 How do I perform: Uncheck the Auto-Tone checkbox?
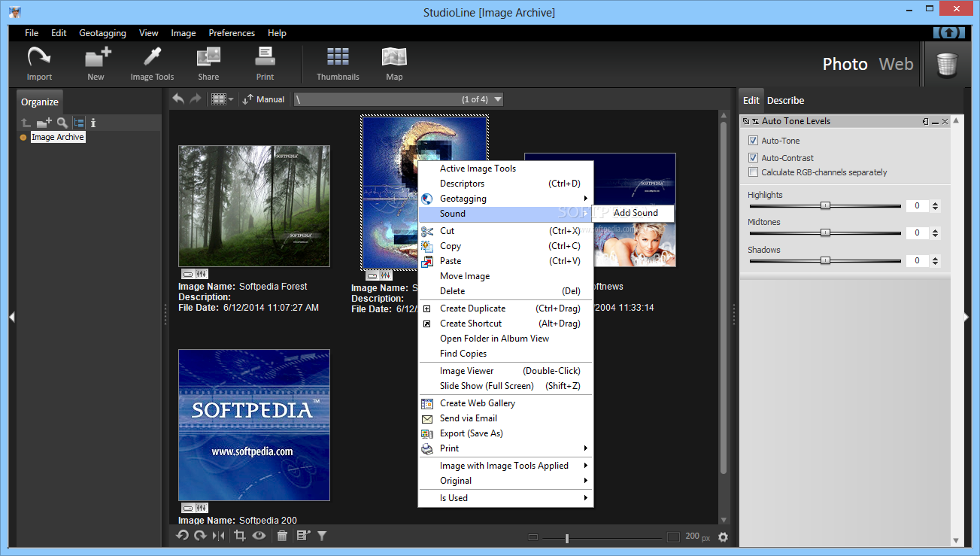(x=753, y=141)
